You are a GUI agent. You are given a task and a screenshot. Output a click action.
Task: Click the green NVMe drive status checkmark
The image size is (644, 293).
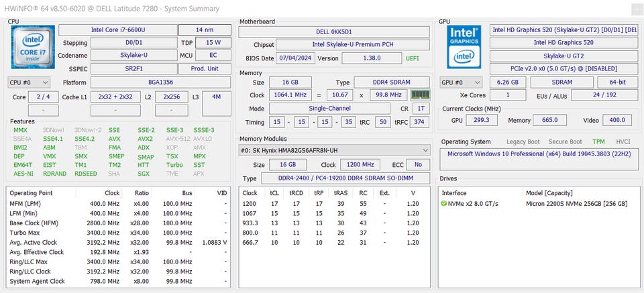443,204
